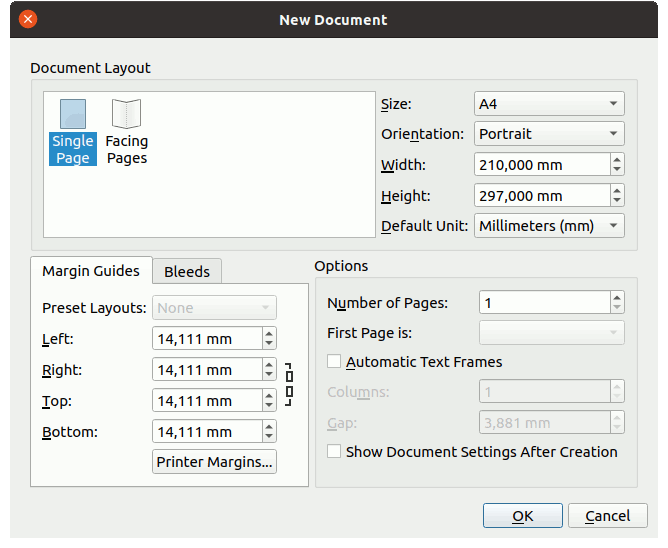This screenshot has height=548, width=668.
Task: Enable Automatic Text Frames checkbox
Action: (x=335, y=362)
